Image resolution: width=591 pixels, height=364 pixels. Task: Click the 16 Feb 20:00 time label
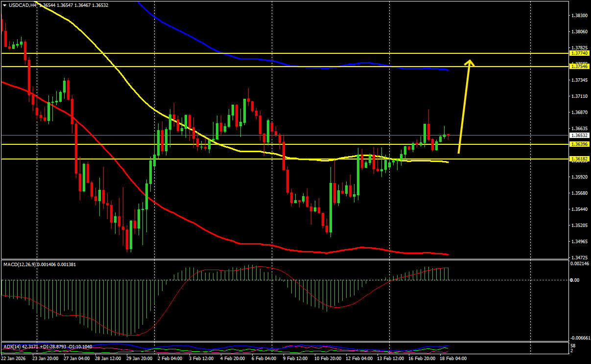pos(423,359)
